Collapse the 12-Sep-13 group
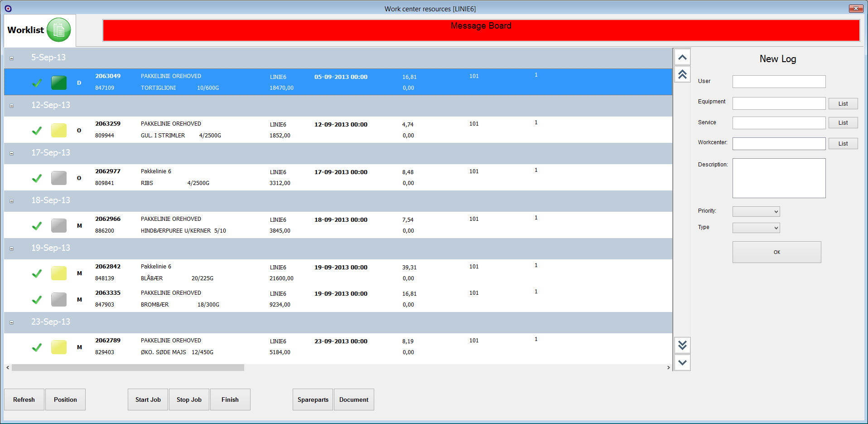 click(x=12, y=106)
